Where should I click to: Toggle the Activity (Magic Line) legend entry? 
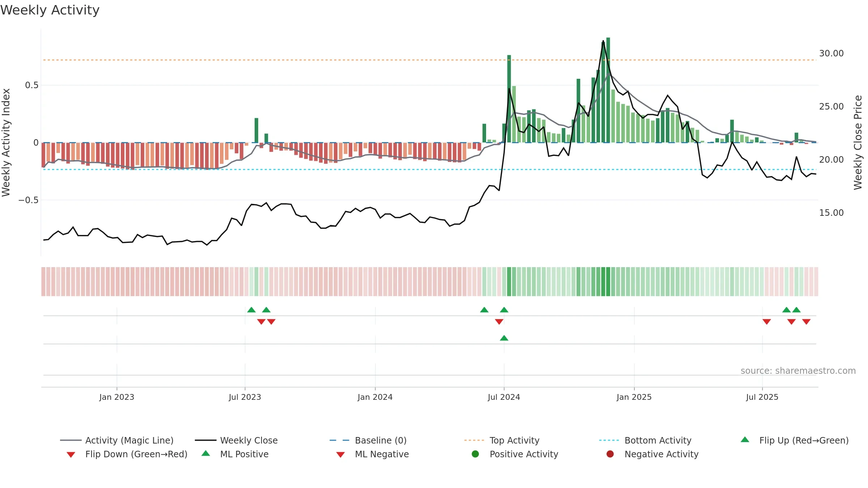click(x=117, y=440)
